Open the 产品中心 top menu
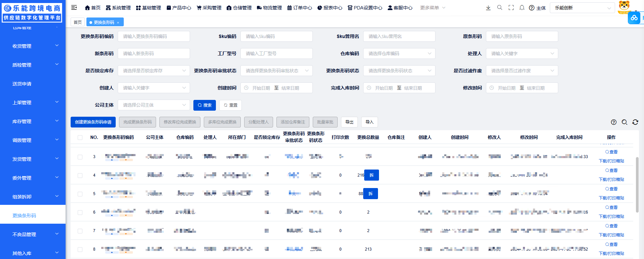This screenshot has height=259, width=644. 179,8
